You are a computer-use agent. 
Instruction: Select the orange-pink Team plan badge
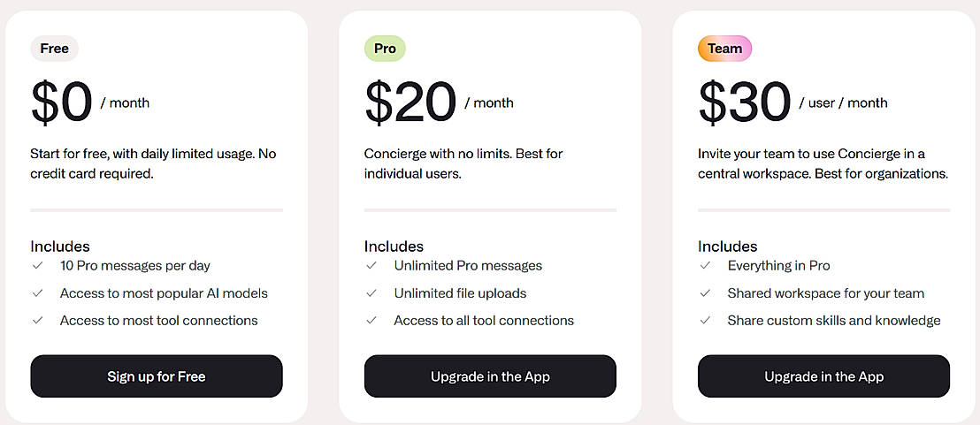[724, 49]
